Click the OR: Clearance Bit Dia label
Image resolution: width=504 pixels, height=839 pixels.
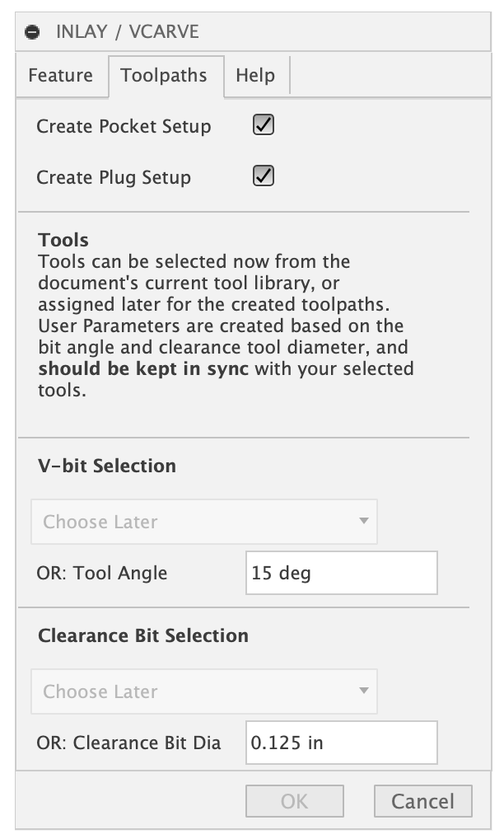coord(128,743)
